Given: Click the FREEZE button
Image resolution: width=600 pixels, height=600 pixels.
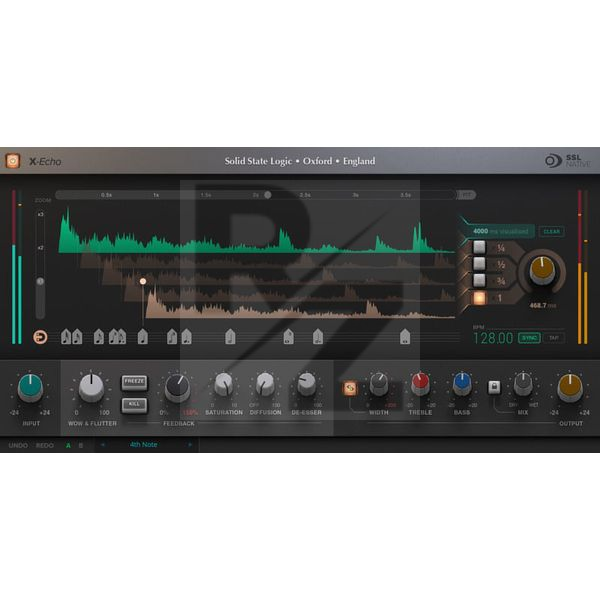Looking at the screenshot, I should coord(134,382).
